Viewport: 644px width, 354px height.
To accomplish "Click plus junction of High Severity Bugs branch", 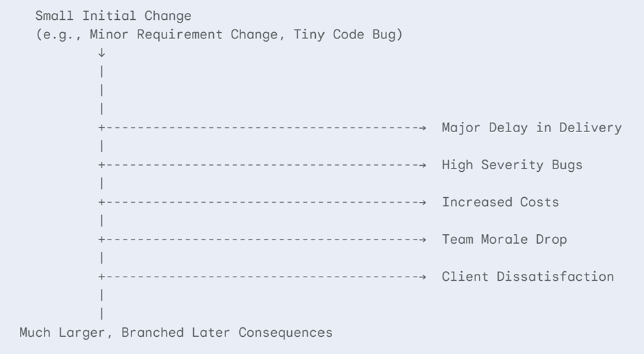I will pyautogui.click(x=101, y=165).
